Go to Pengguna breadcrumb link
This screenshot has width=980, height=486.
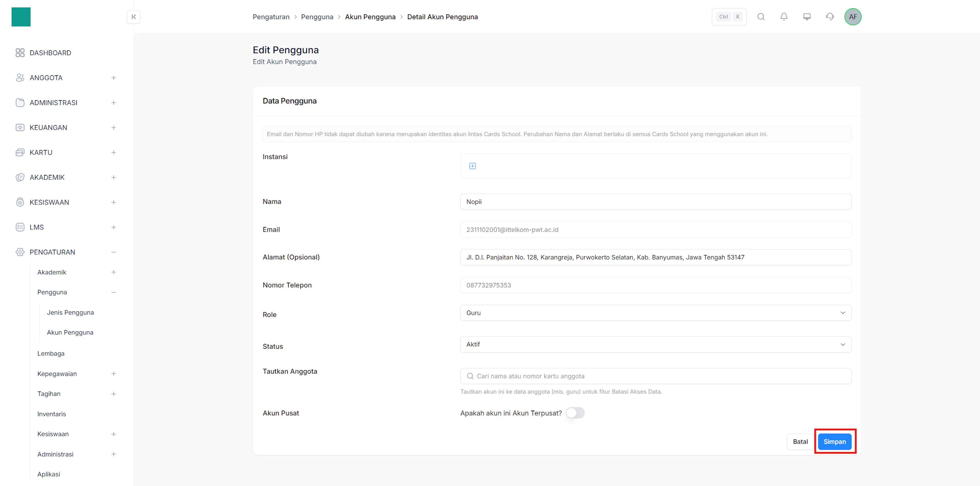[x=317, y=17]
